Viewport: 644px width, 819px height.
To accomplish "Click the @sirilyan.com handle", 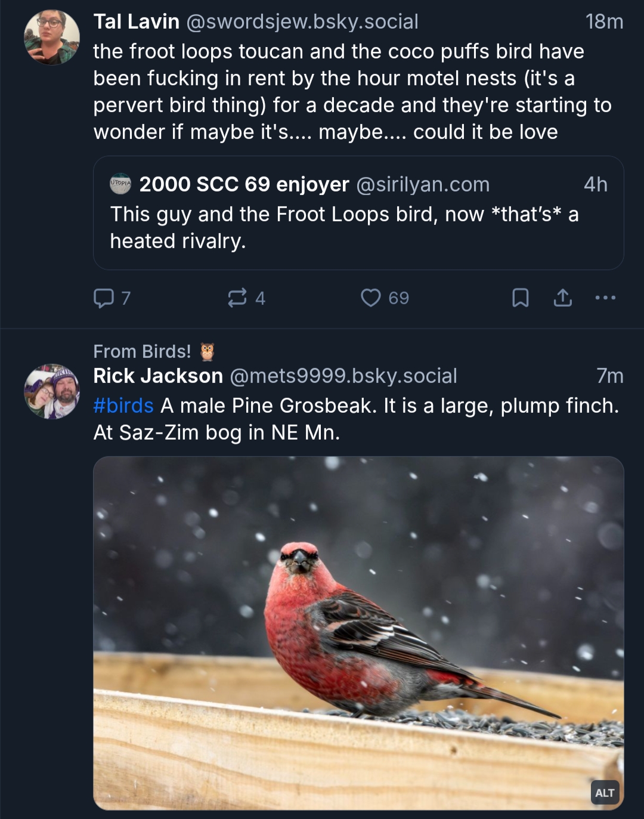I will [x=422, y=184].
